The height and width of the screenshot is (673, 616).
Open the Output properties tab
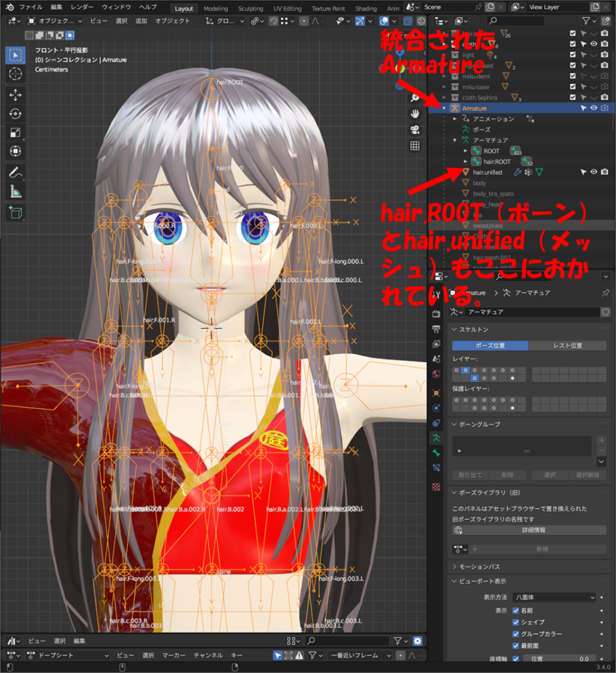click(x=436, y=329)
